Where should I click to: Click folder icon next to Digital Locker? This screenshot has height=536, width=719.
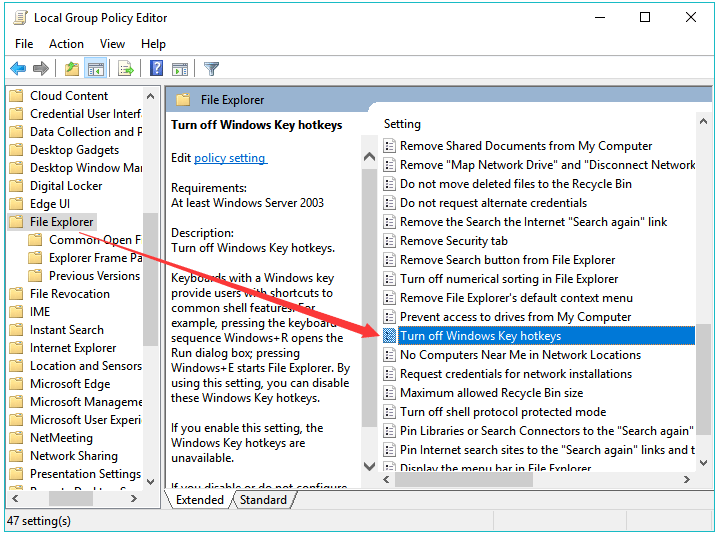tap(16, 186)
